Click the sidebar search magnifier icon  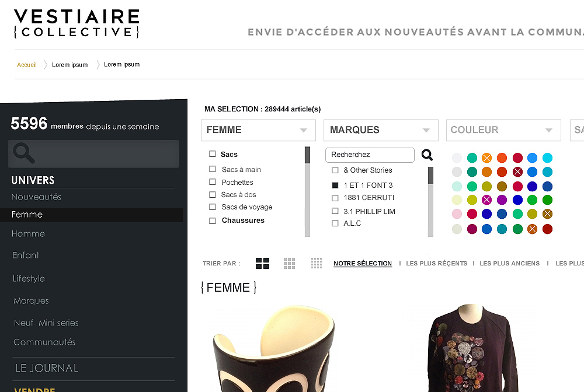point(24,153)
